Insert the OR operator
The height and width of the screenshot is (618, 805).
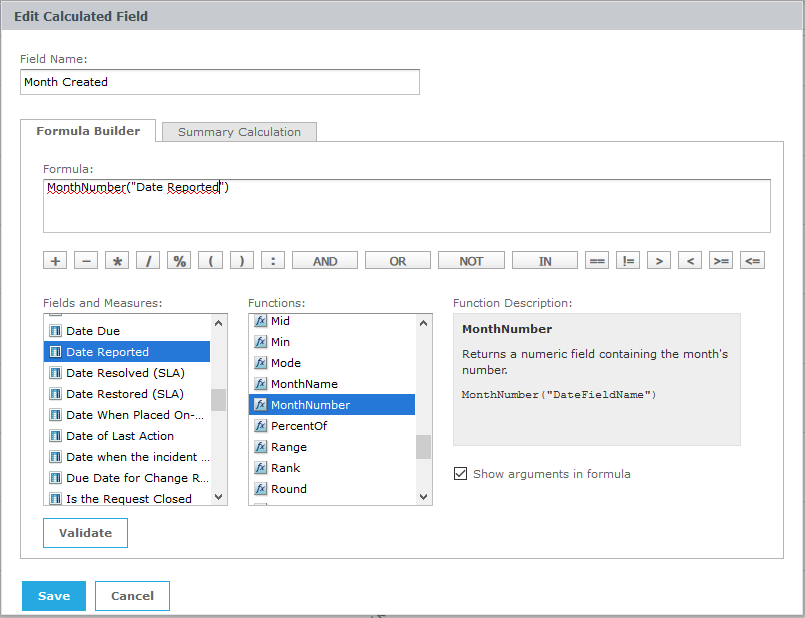click(398, 261)
